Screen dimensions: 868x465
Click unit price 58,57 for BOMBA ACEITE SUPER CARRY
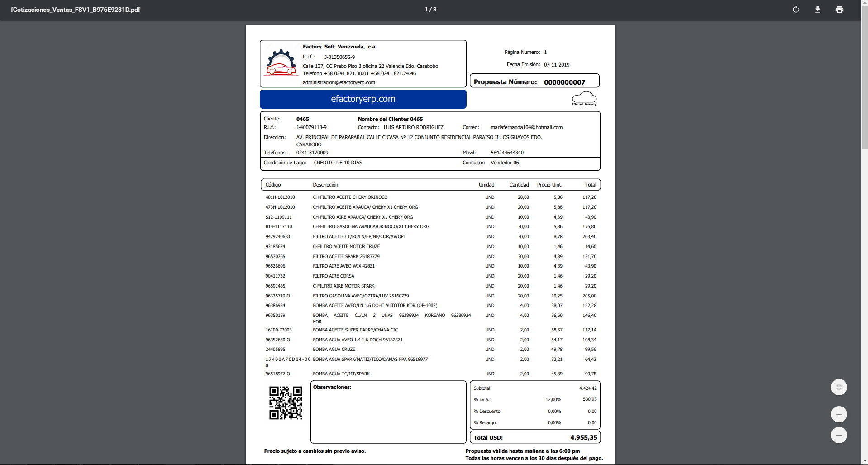point(557,330)
